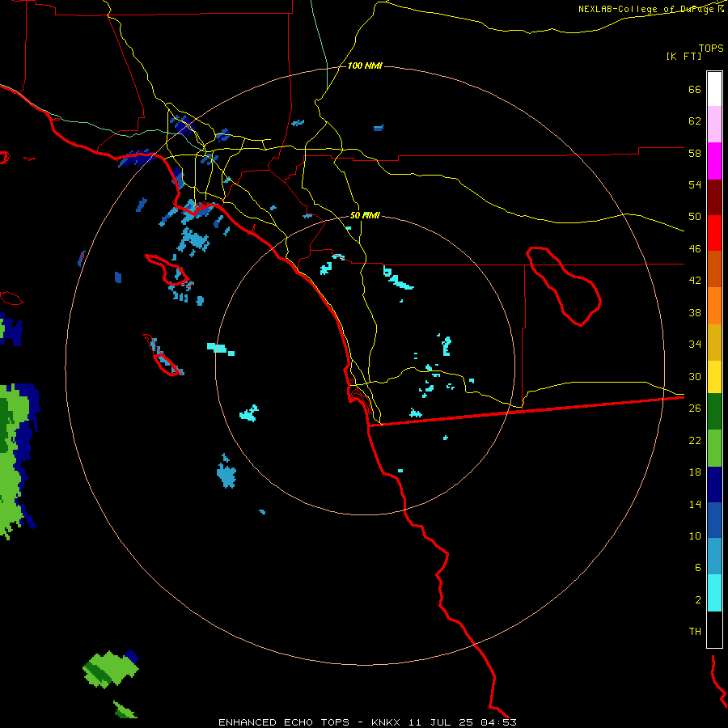Click the "11 JUL 25 04:53" timestamp

pyautogui.click(x=463, y=722)
